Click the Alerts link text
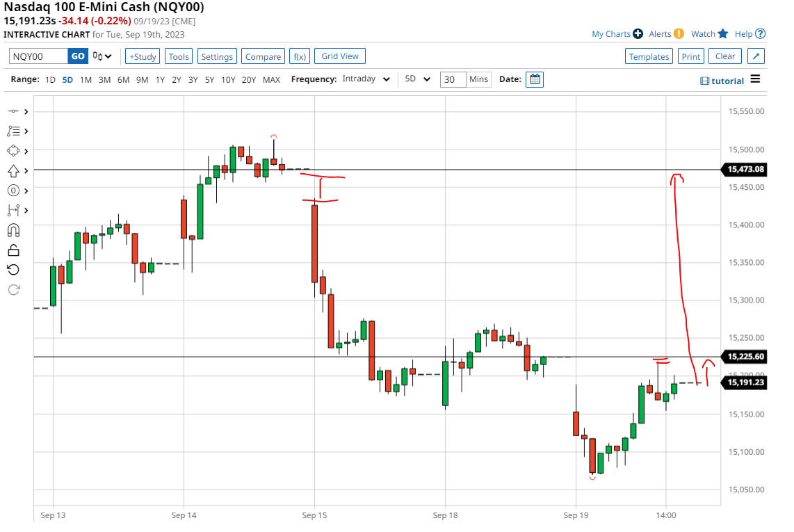 [660, 34]
